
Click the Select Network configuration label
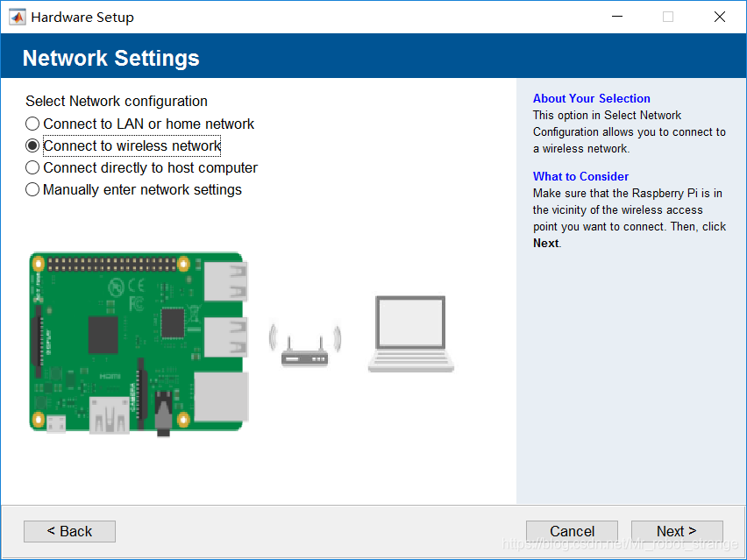tap(117, 102)
